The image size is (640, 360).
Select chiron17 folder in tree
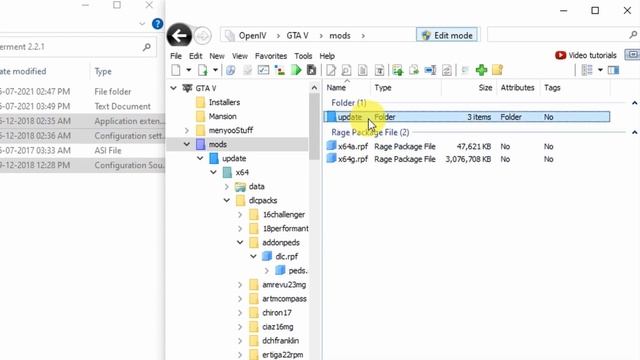click(x=277, y=313)
